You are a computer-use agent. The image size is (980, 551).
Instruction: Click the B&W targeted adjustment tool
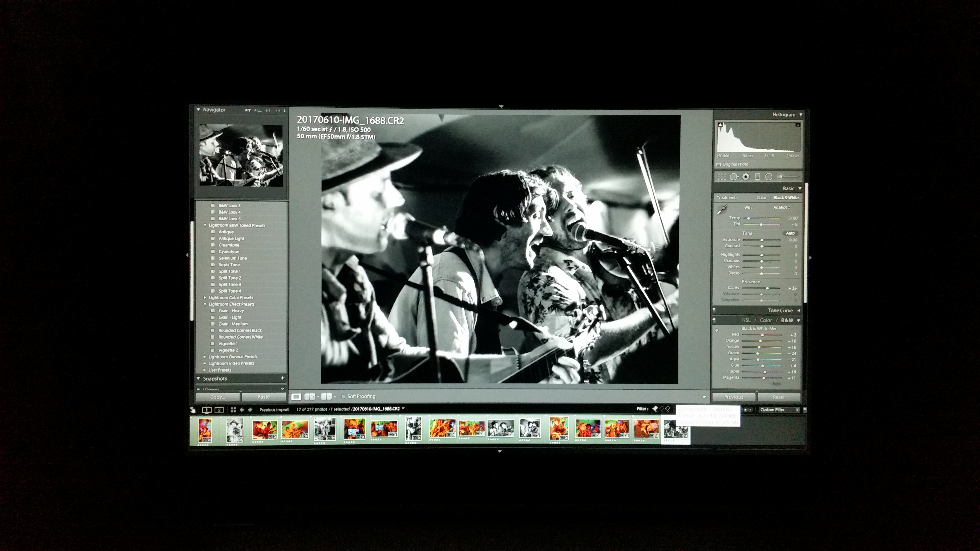click(x=717, y=330)
